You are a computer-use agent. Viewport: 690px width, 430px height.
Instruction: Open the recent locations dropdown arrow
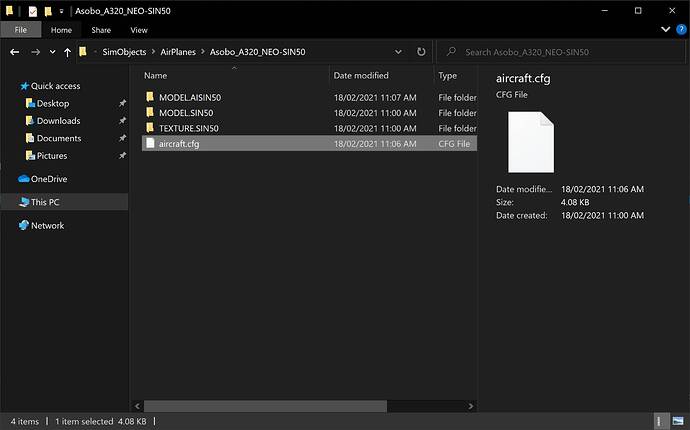point(52,52)
